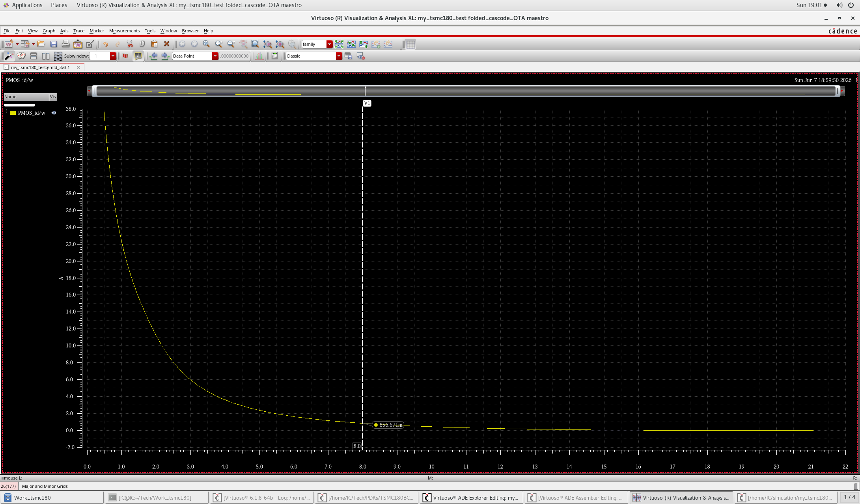860x504 pixels.
Task: Toggle the vertical subwindow layout button
Action: coord(46,56)
